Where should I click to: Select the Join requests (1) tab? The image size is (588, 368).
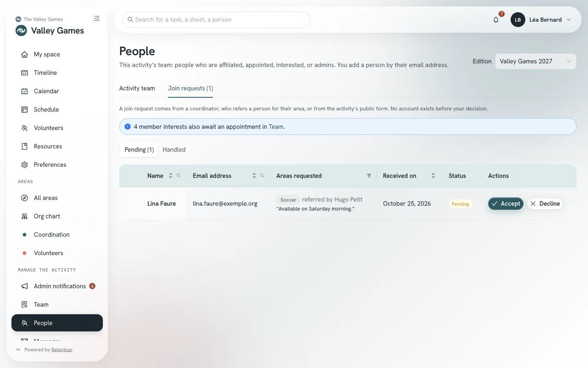coord(191,88)
